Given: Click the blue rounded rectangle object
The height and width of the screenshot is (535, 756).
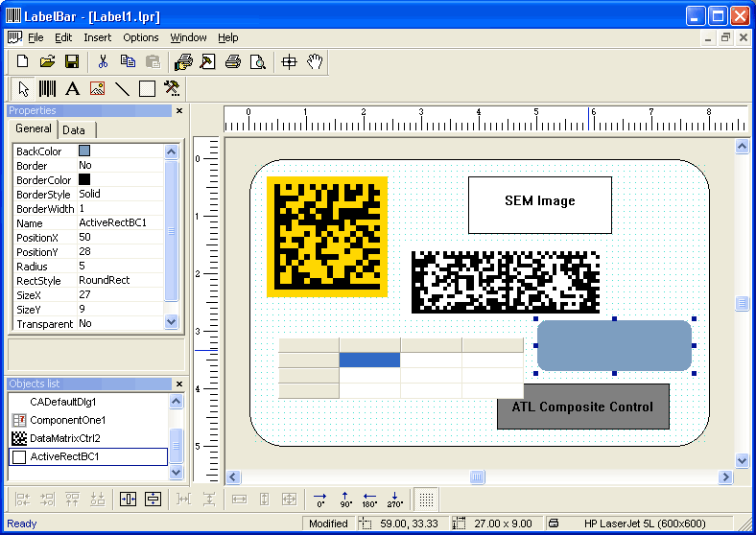Looking at the screenshot, I should [x=614, y=345].
